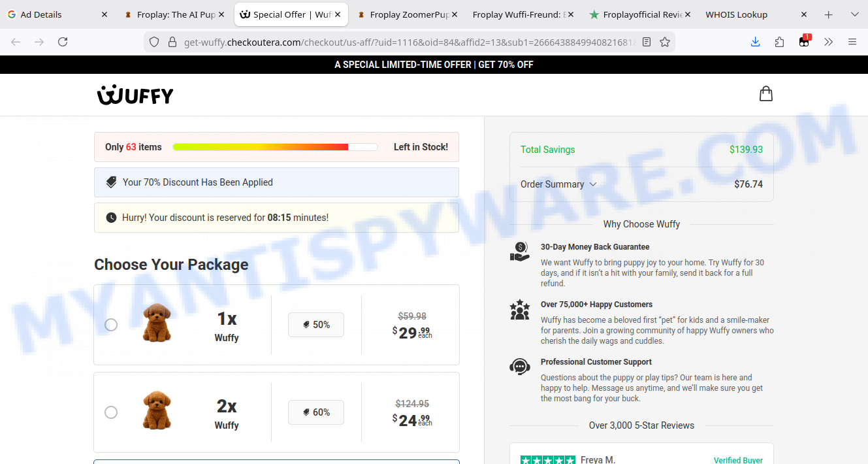Click the URL address bar field
868x464 pixels.
point(405,42)
